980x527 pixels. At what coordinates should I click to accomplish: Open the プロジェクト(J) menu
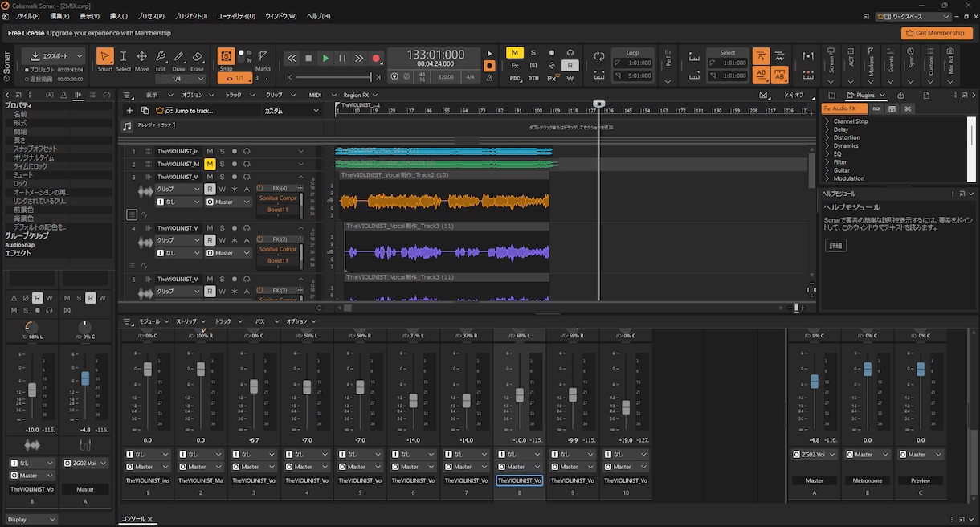pos(190,16)
